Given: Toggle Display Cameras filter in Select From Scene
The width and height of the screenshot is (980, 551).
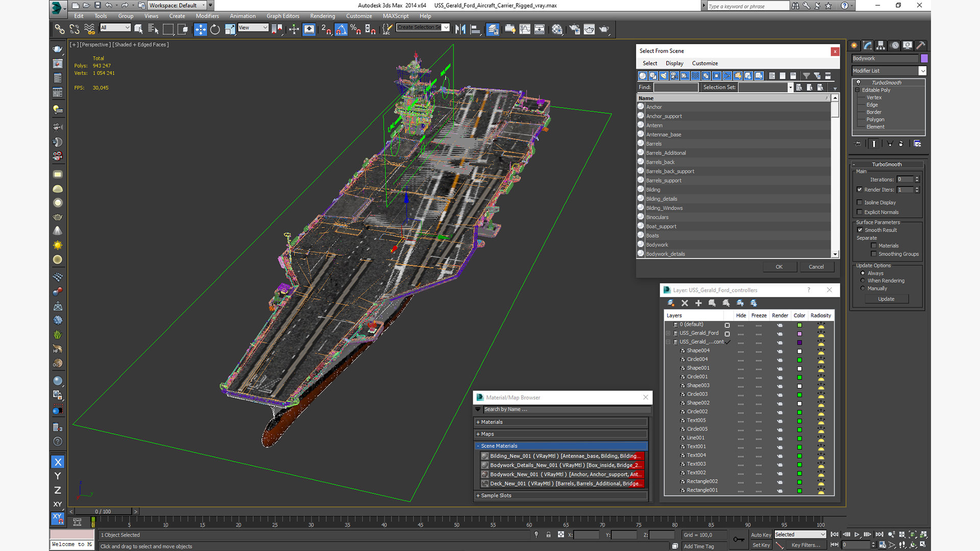Looking at the screenshot, I should 674,76.
